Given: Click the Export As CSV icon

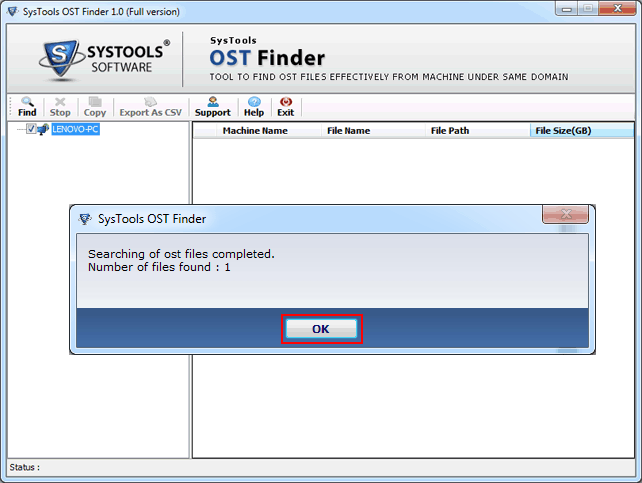Looking at the screenshot, I should point(150,107).
